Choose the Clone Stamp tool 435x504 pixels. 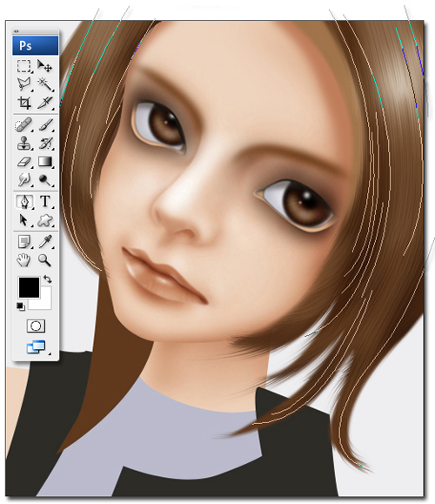point(24,144)
